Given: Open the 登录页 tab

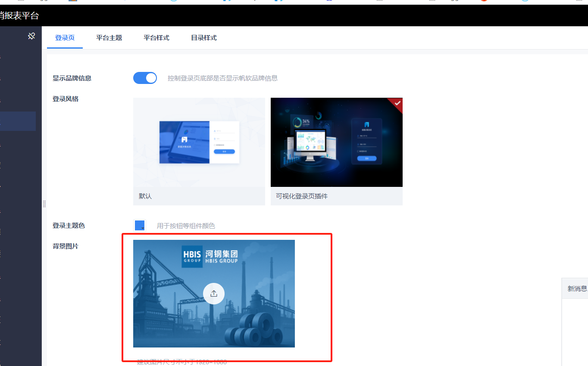Looking at the screenshot, I should (x=65, y=38).
